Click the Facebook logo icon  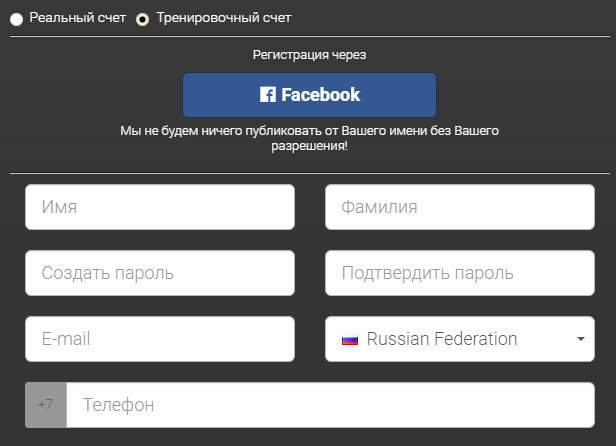tap(267, 95)
